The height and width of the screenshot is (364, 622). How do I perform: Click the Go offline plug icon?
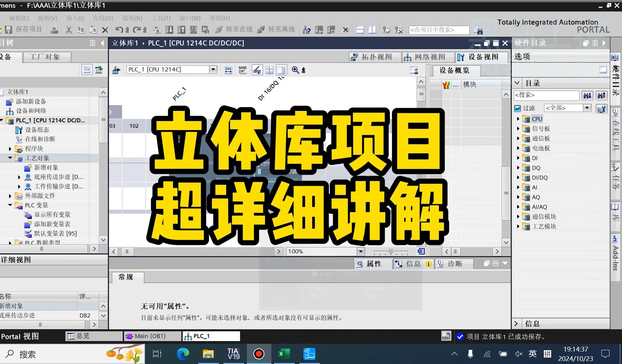coord(261,30)
